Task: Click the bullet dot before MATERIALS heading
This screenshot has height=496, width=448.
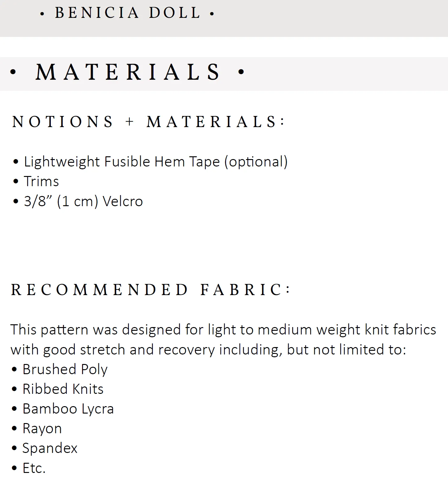Action: click(x=13, y=72)
